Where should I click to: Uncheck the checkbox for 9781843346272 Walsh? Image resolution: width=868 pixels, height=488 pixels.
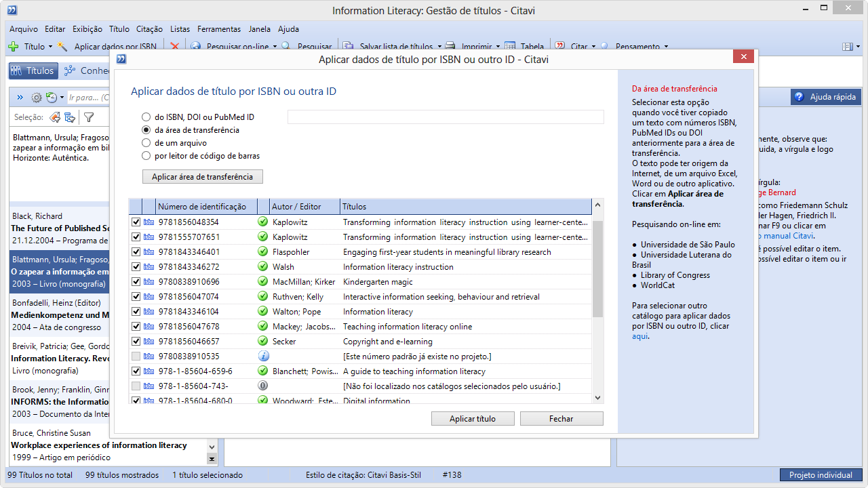pos(136,266)
